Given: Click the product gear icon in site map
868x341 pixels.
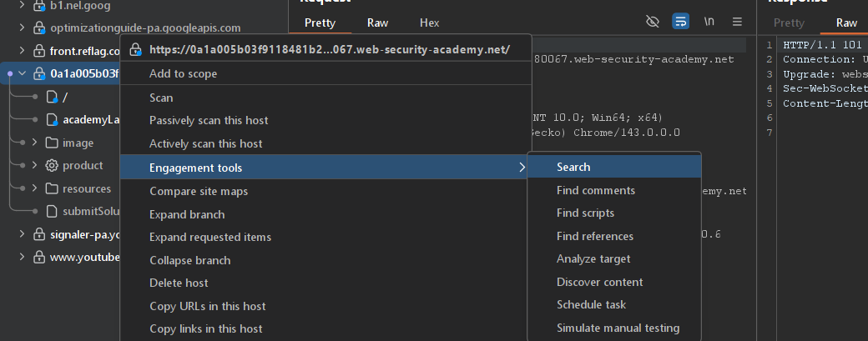Looking at the screenshot, I should pos(52,166).
